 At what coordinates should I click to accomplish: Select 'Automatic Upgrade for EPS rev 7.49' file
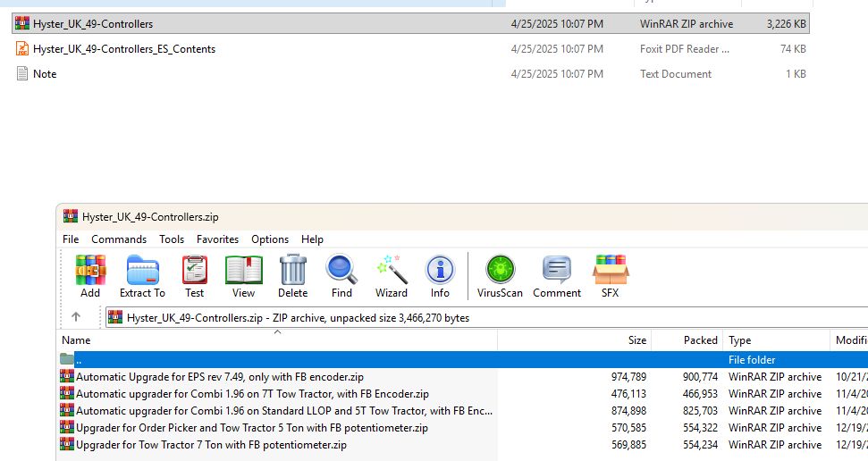pos(220,376)
